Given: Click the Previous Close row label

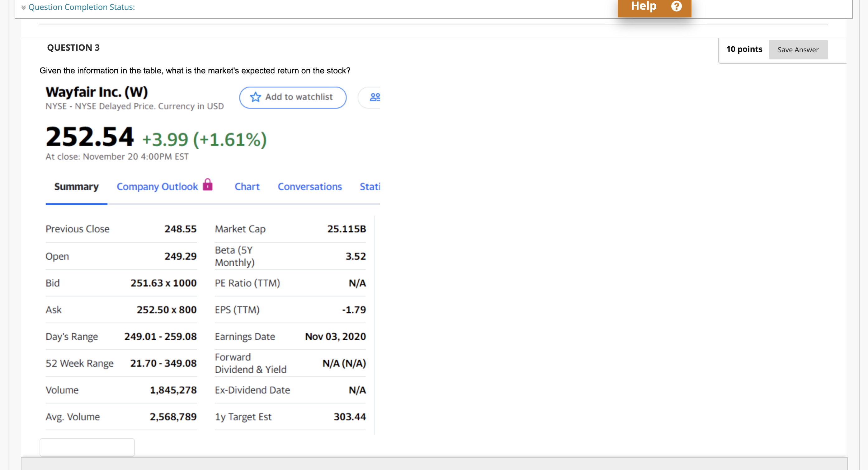Looking at the screenshot, I should (77, 229).
